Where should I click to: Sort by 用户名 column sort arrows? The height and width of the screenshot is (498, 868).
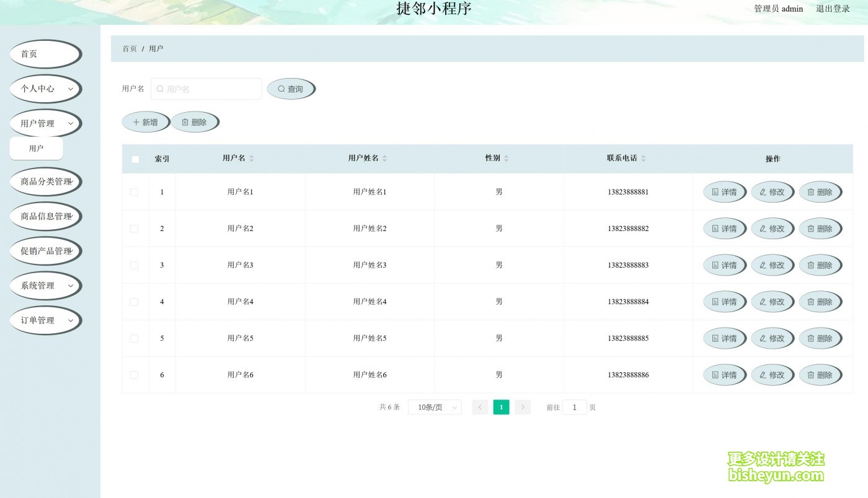tap(252, 159)
